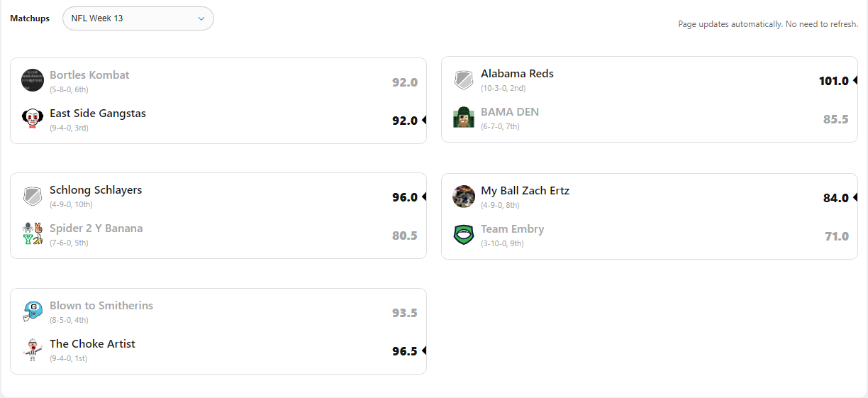The height and width of the screenshot is (398, 868).
Task: Click the Schlong Schlayers 96.0 score
Action: click(404, 197)
